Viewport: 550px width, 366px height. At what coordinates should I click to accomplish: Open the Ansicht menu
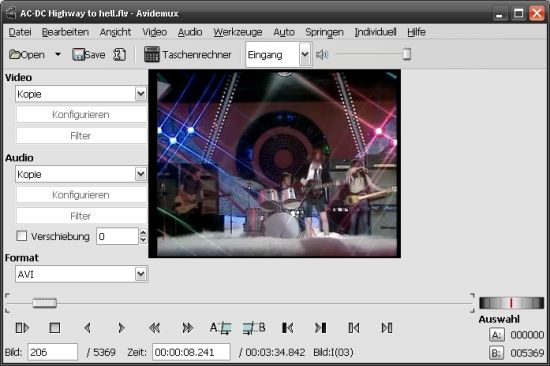[x=115, y=32]
